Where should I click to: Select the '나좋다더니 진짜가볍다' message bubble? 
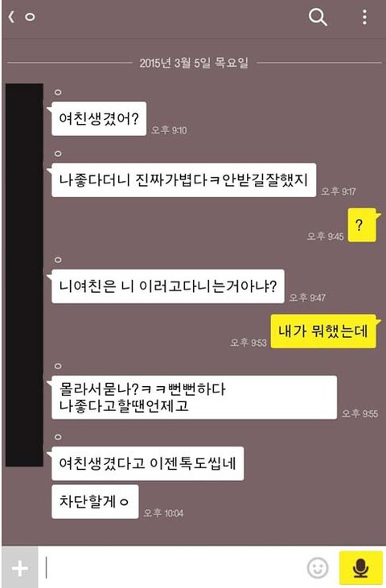[x=183, y=180]
